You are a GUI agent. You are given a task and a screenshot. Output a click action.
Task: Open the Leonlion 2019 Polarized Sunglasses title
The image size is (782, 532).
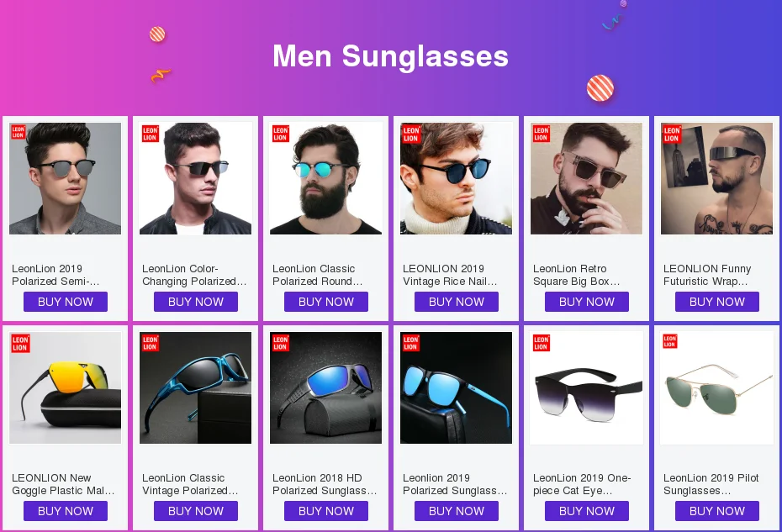pyautogui.click(x=455, y=484)
